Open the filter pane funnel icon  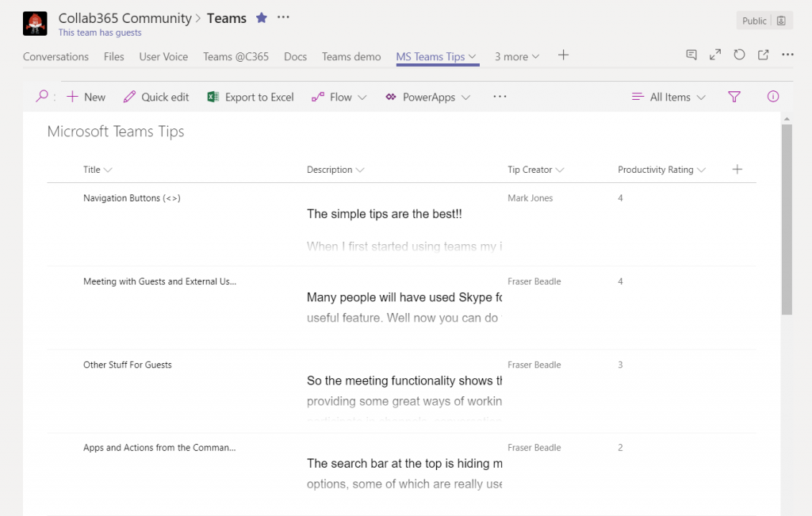point(733,97)
